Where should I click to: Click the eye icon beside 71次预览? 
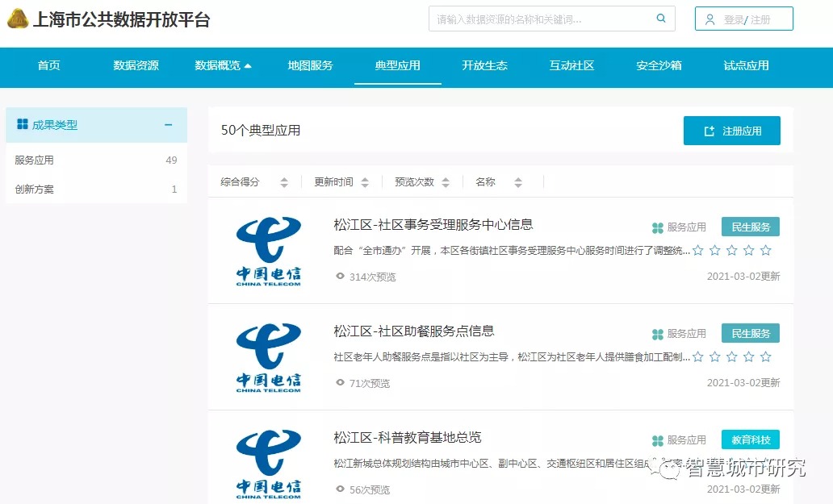point(340,383)
